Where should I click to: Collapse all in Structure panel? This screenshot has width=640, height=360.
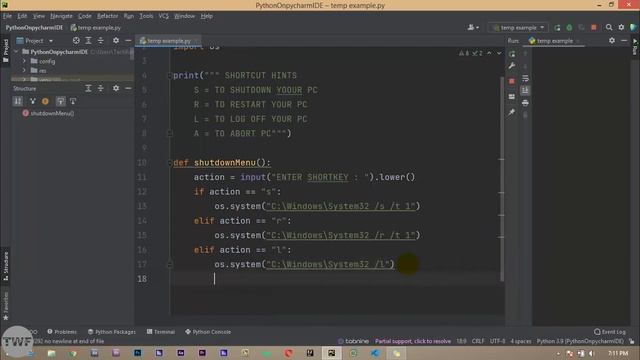(100, 88)
